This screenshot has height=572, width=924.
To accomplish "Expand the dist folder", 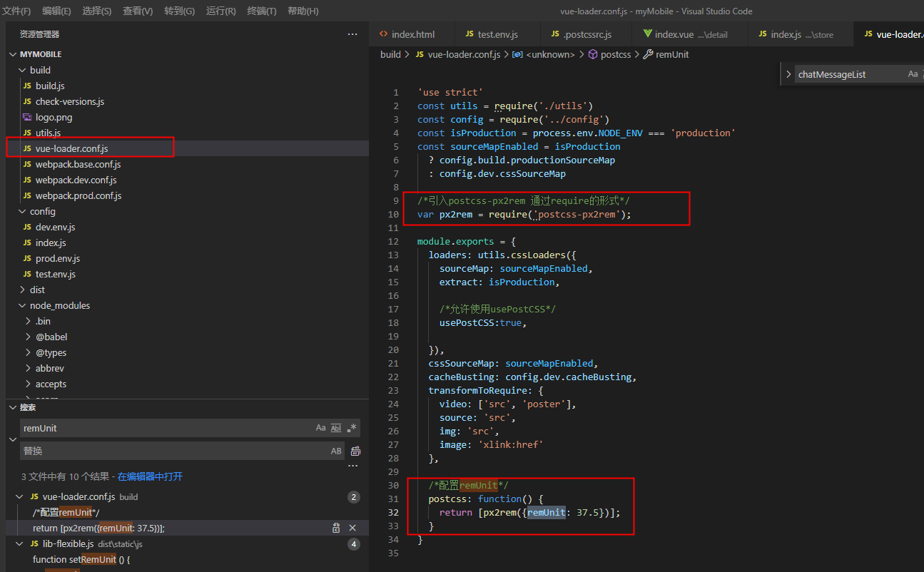I will point(23,290).
